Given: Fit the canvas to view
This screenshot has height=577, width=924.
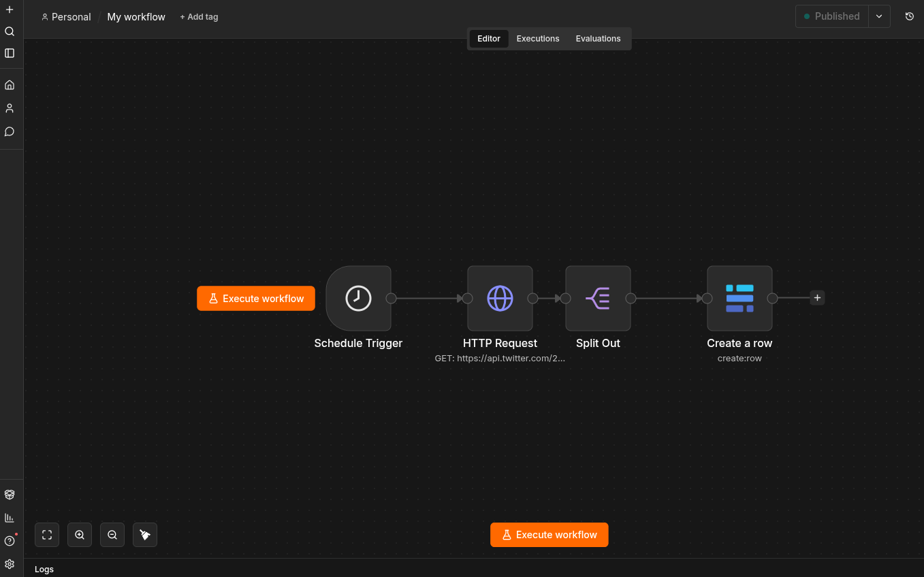Looking at the screenshot, I should tap(47, 535).
